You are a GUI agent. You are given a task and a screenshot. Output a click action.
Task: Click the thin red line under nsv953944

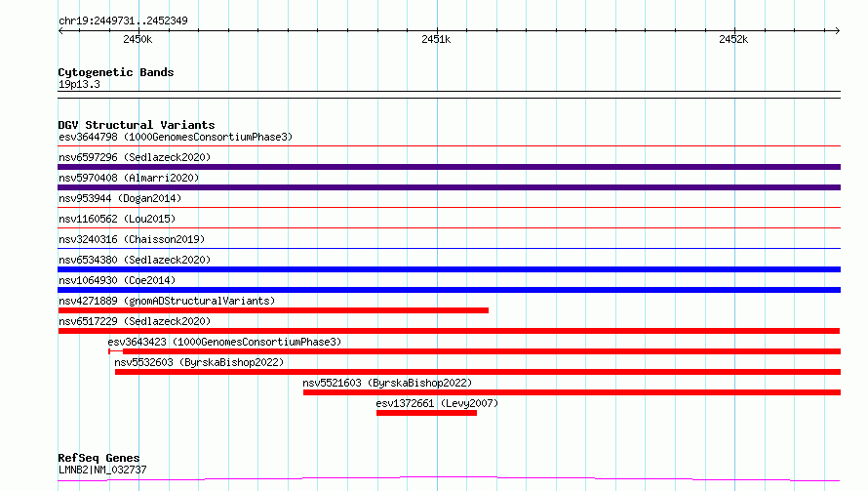pyautogui.click(x=449, y=208)
